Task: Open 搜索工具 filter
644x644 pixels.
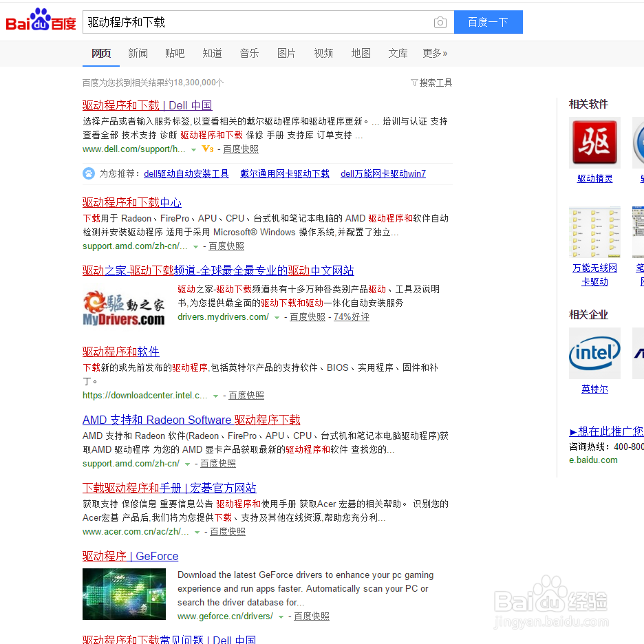Action: 431,83
